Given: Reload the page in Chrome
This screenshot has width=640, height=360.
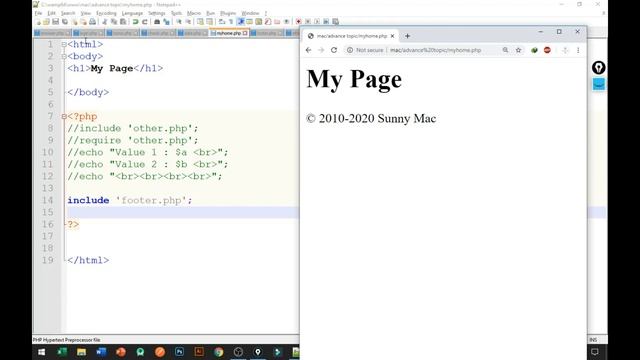Looking at the screenshot, I should tap(334, 50).
